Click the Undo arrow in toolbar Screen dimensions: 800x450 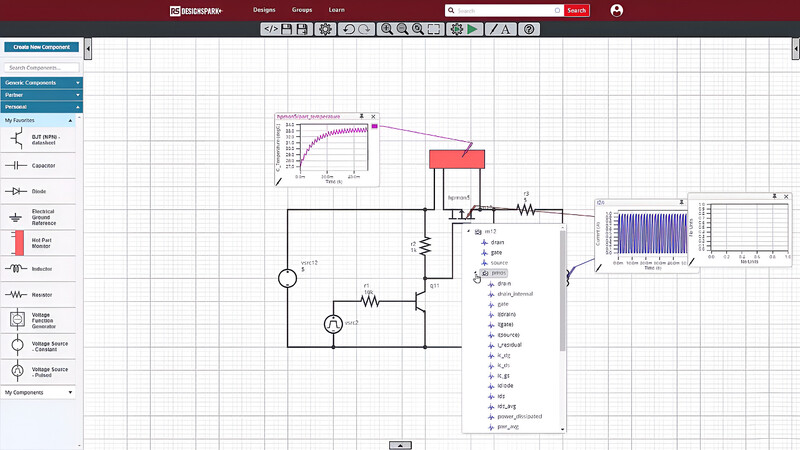(x=348, y=30)
